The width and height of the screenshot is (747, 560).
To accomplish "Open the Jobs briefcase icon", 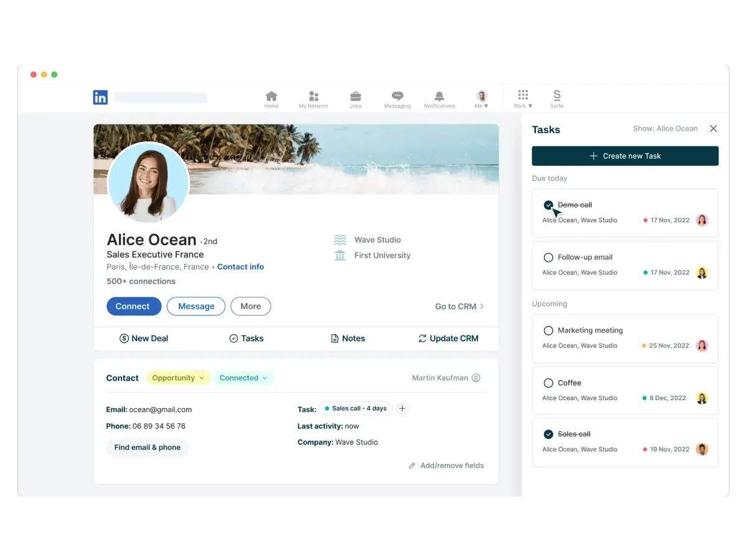I will [x=355, y=98].
